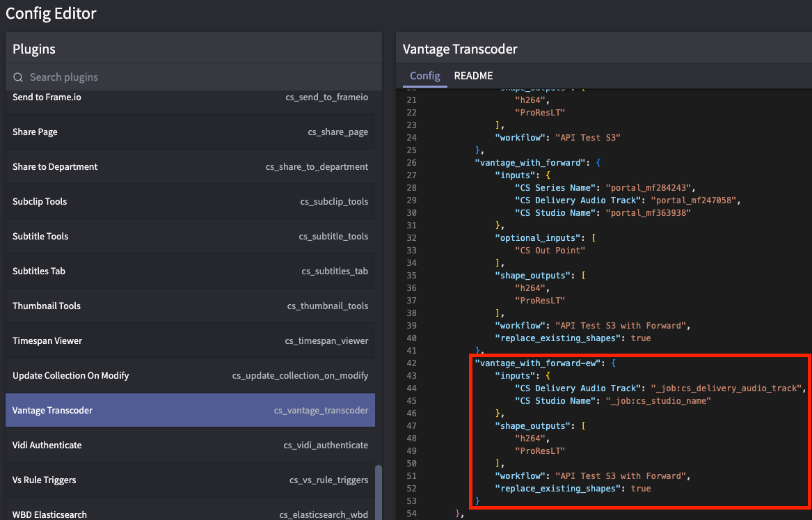812x520 pixels.
Task: Select the Subtitle Tools plugin
Action: pyautogui.click(x=190, y=236)
